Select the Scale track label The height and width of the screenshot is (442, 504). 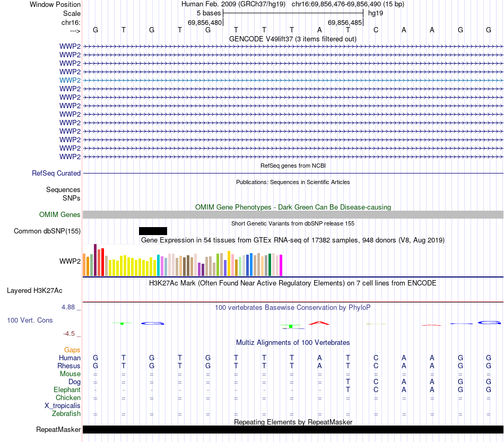point(72,13)
